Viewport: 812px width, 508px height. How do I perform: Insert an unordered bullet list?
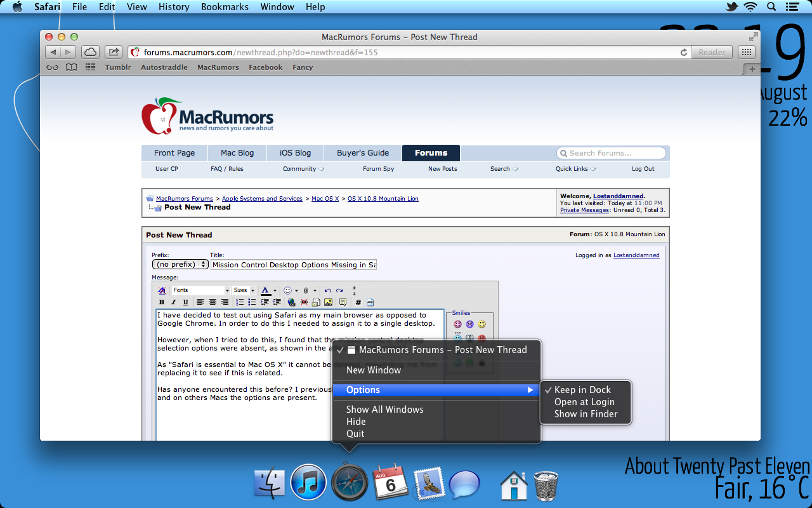(x=252, y=302)
